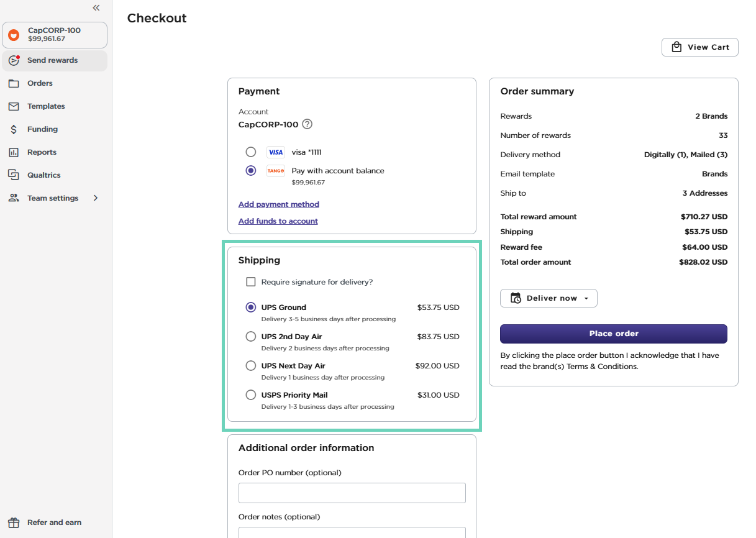Click the Orders folder icon

(14, 83)
